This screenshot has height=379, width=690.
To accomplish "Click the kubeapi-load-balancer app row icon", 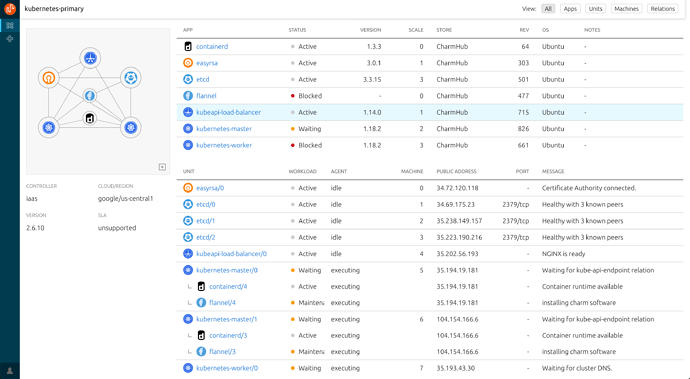I will click(x=188, y=112).
